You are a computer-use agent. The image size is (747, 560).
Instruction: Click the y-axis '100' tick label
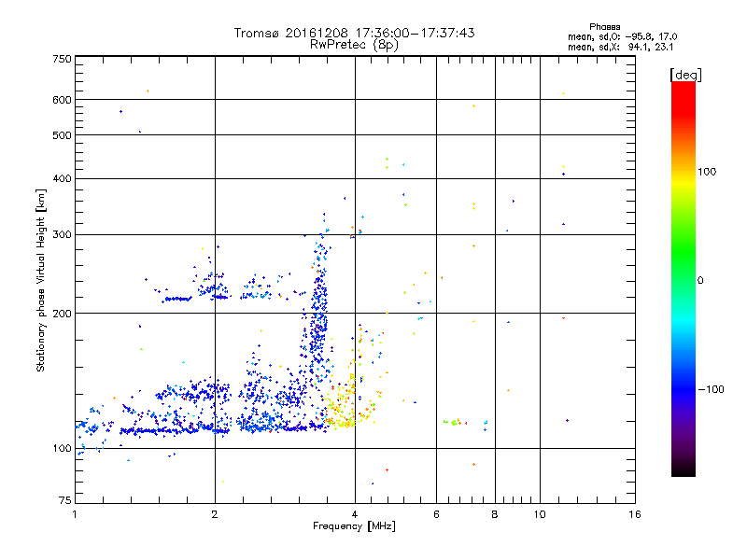point(62,449)
